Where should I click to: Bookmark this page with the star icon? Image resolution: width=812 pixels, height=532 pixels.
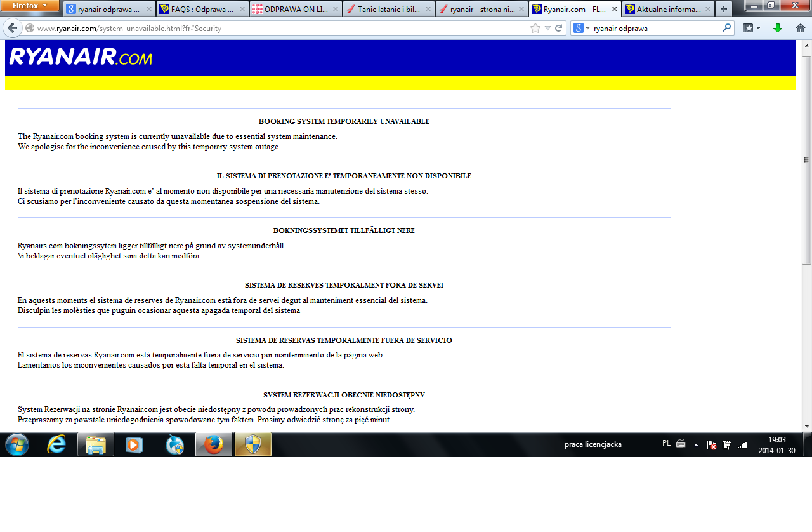click(x=535, y=28)
